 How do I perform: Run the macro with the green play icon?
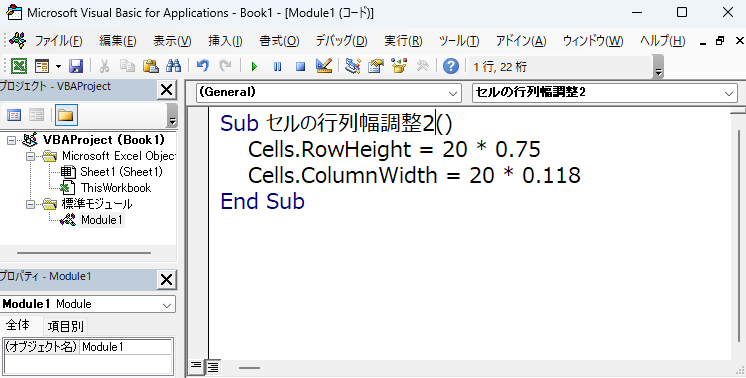[x=254, y=67]
